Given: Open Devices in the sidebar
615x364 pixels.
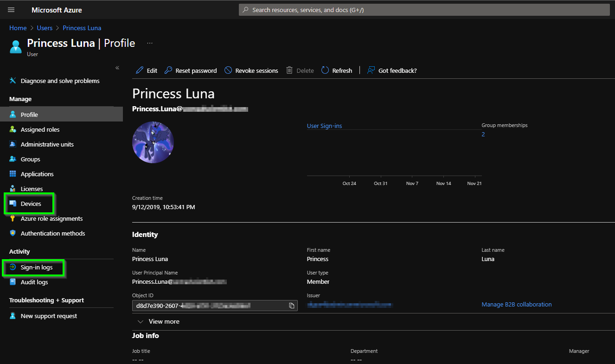Looking at the screenshot, I should coord(31,204).
